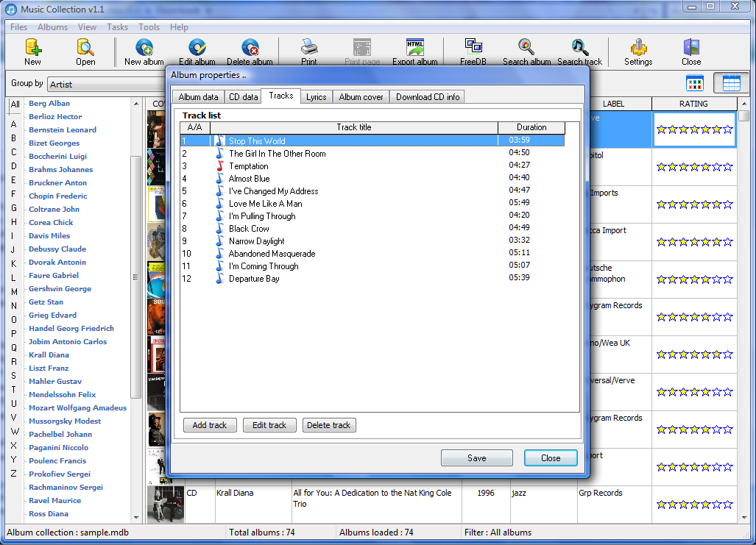This screenshot has width=756, height=545.
Task: Open Settings from the toolbar
Action: pyautogui.click(x=638, y=51)
